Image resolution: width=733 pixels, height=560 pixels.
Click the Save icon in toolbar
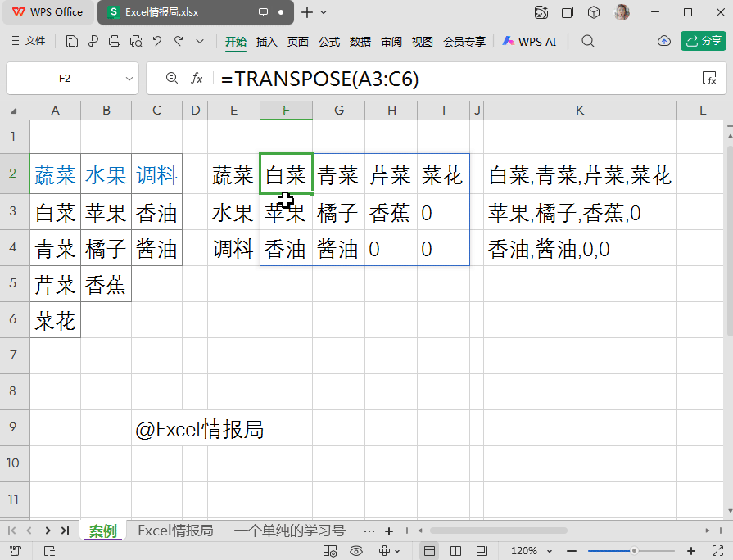click(71, 42)
